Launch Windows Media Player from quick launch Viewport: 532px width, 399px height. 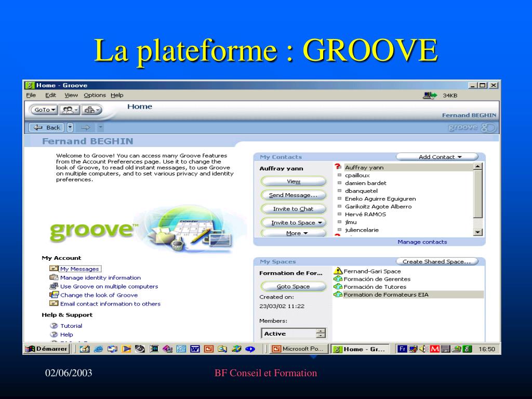[x=126, y=349]
